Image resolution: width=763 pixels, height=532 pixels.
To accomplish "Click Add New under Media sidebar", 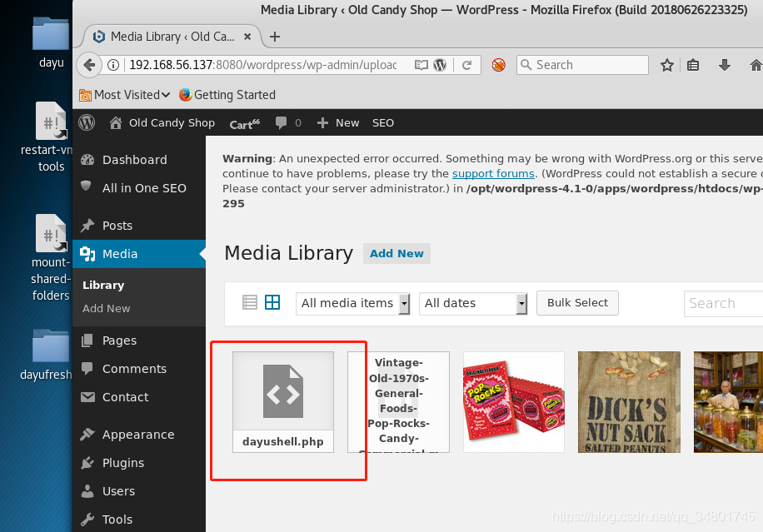I will [106, 308].
